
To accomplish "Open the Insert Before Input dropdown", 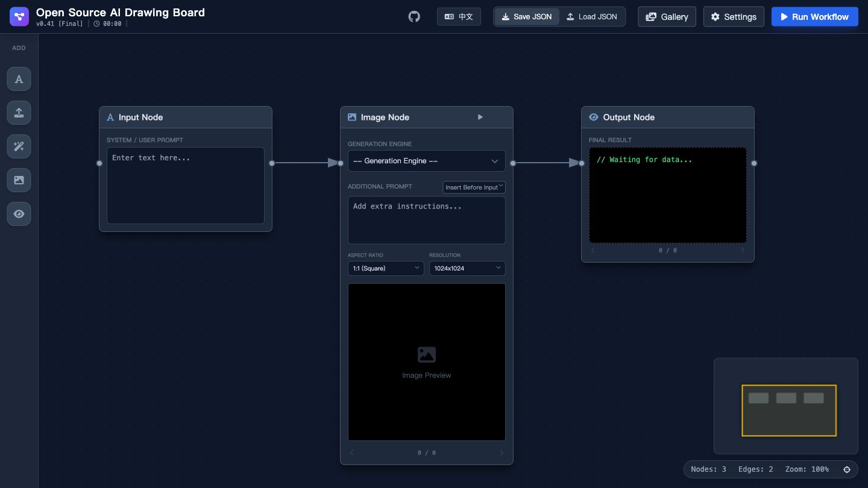I will coord(474,187).
